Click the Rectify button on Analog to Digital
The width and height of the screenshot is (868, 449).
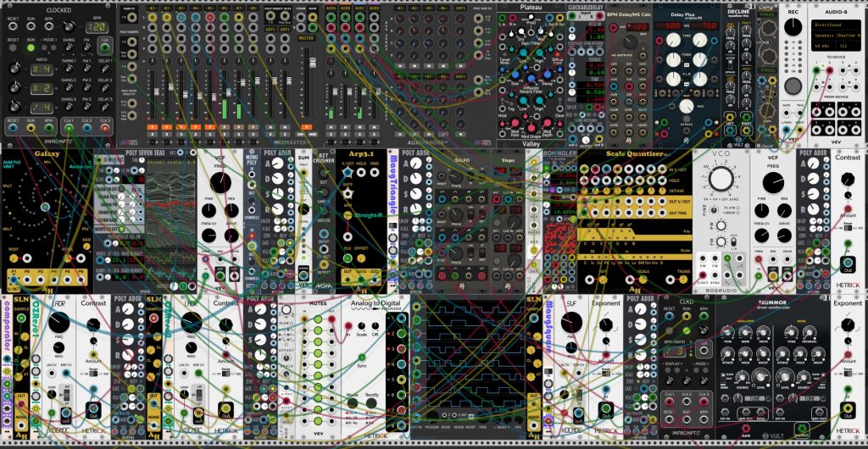coord(372,403)
